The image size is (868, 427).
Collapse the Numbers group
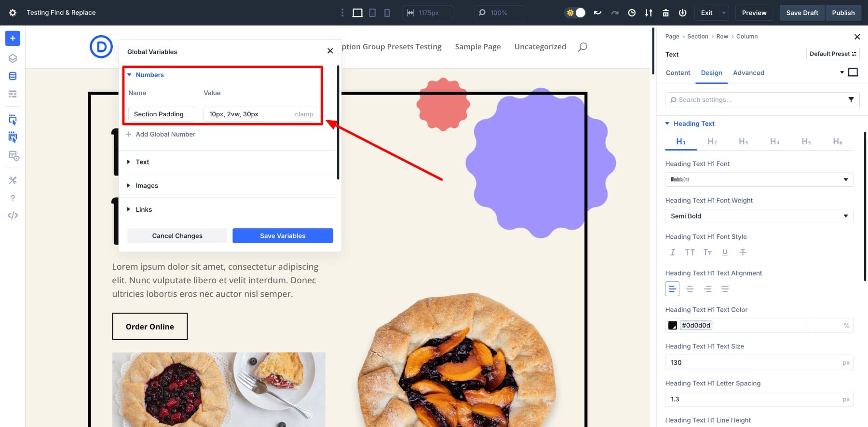(145, 75)
